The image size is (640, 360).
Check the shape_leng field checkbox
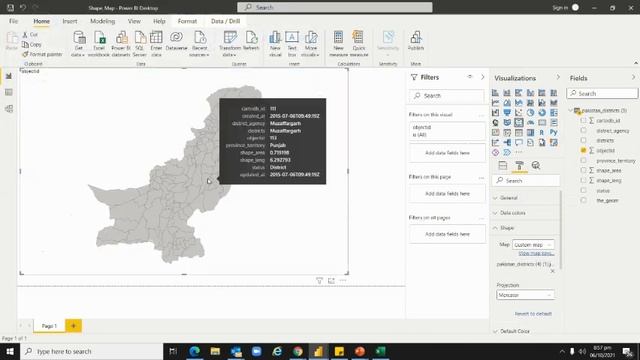(583, 180)
